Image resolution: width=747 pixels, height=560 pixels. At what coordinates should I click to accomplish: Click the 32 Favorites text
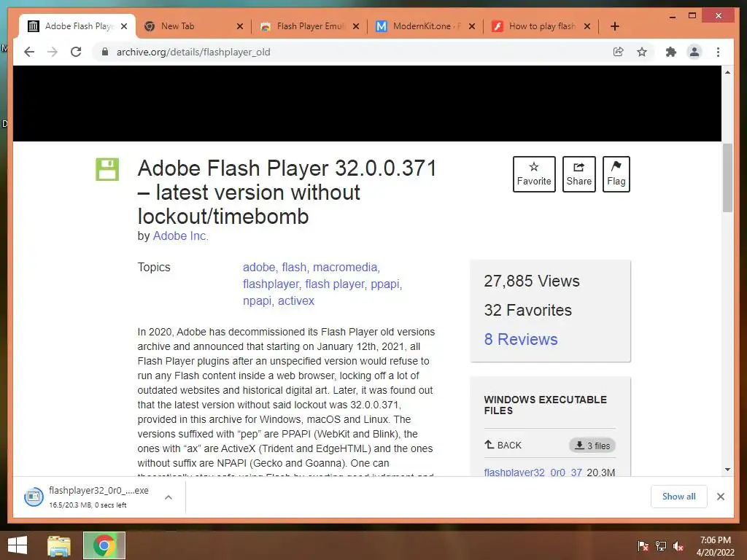pyautogui.click(x=528, y=310)
